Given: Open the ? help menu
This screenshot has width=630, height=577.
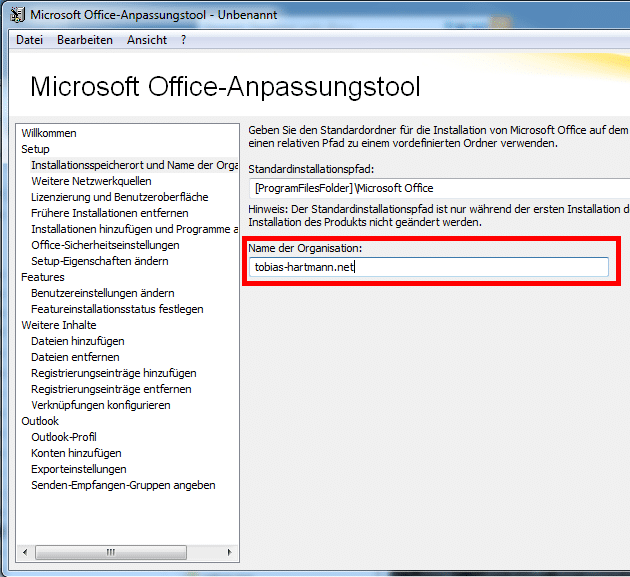Looking at the screenshot, I should 183,40.
